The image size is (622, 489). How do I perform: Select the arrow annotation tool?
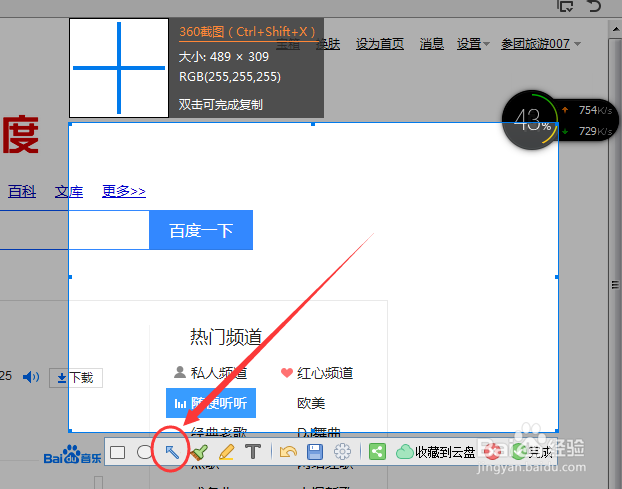(x=172, y=452)
